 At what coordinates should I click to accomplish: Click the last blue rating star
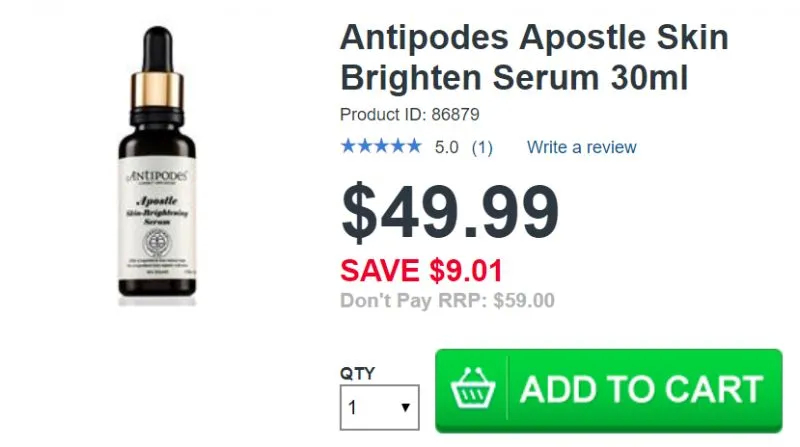[x=414, y=146]
